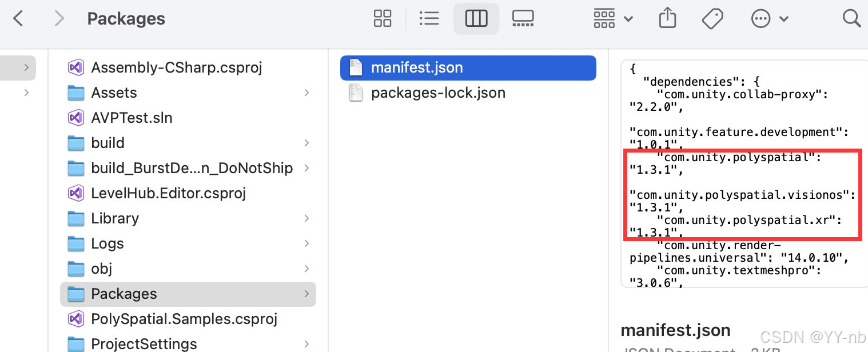Click the Share toolbar icon
The image size is (868, 352).
[667, 19]
